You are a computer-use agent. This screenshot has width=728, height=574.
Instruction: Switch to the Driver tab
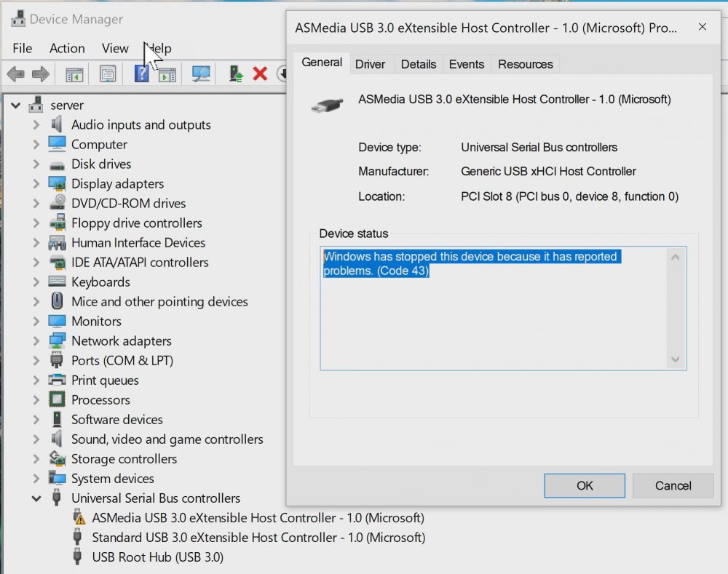(x=370, y=64)
